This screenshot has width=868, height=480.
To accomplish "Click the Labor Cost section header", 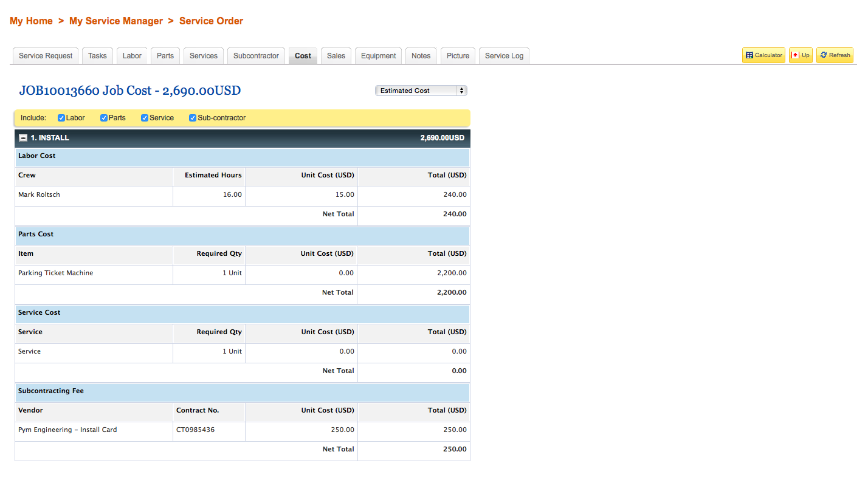I will [242, 157].
